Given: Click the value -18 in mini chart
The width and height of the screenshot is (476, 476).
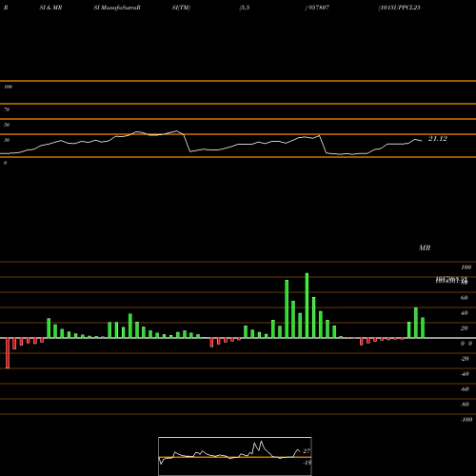Looking at the screenshot, I should tap(307, 463).
